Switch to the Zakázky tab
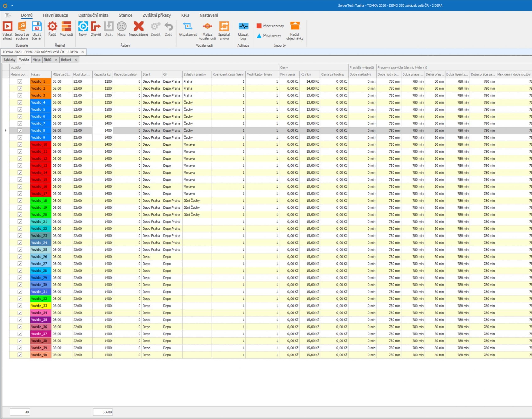The width and height of the screenshot is (532, 419). [x=9, y=60]
